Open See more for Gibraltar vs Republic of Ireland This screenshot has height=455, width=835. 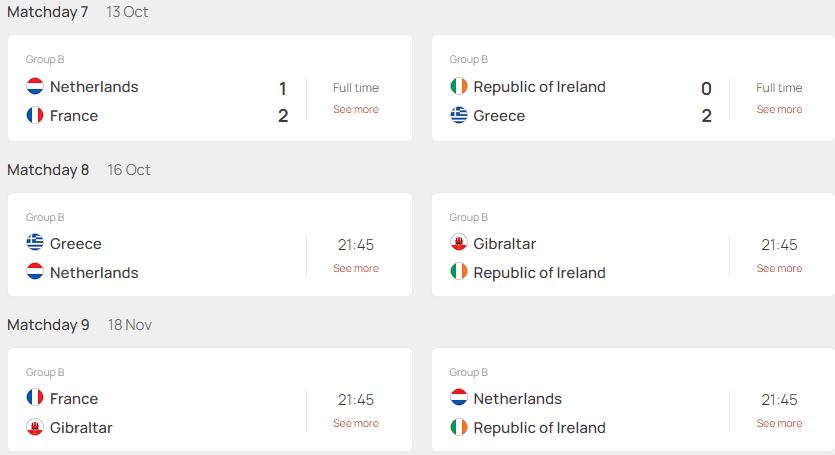(x=779, y=268)
